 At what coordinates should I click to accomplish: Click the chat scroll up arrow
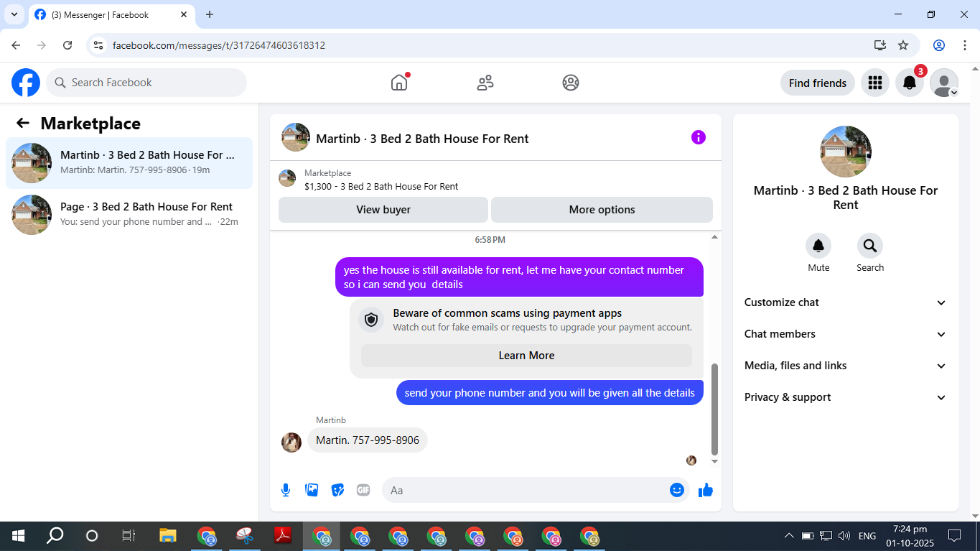714,237
